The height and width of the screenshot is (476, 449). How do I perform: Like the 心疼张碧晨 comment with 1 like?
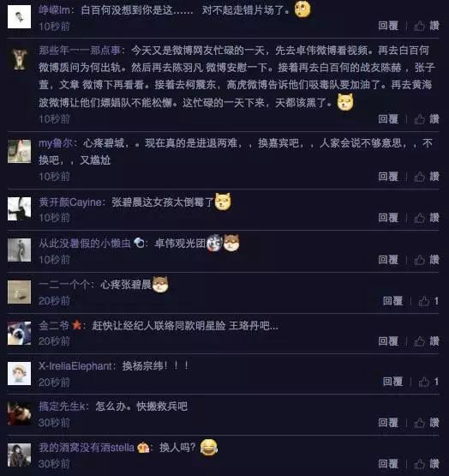428,301
